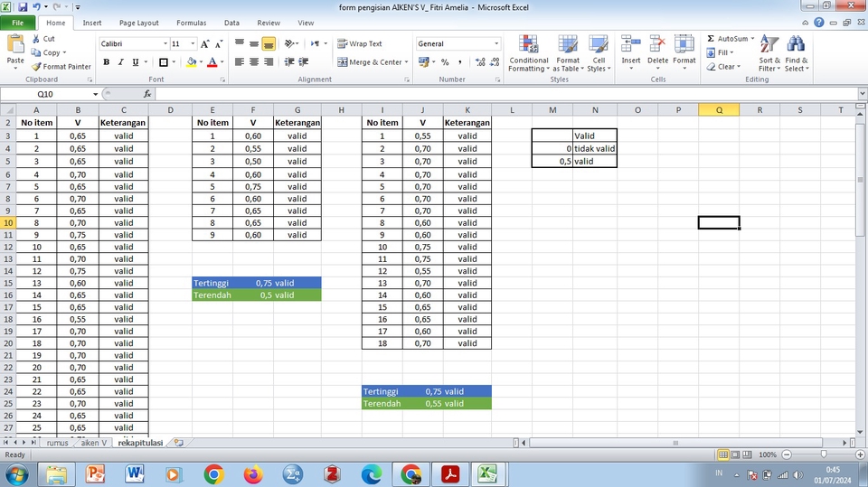Click the Fill Color paint bucket

(191, 62)
